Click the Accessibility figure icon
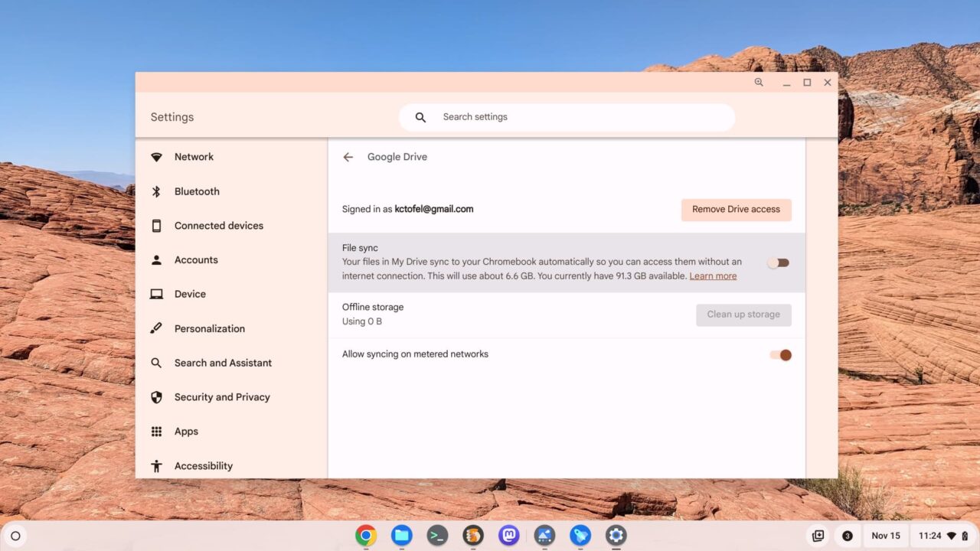 click(x=156, y=466)
